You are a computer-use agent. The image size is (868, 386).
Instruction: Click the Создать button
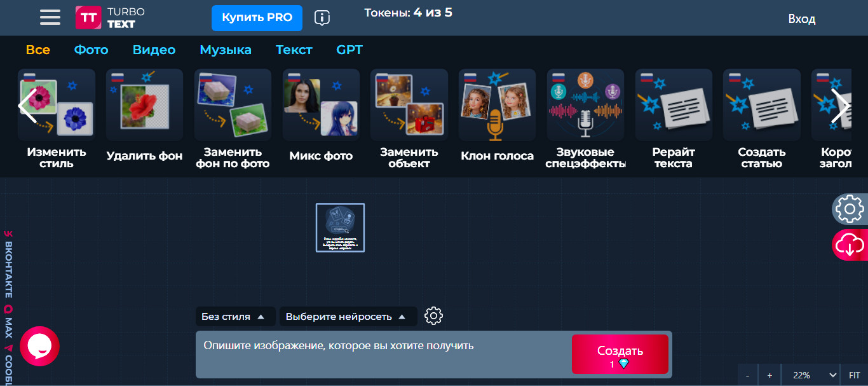(x=620, y=354)
